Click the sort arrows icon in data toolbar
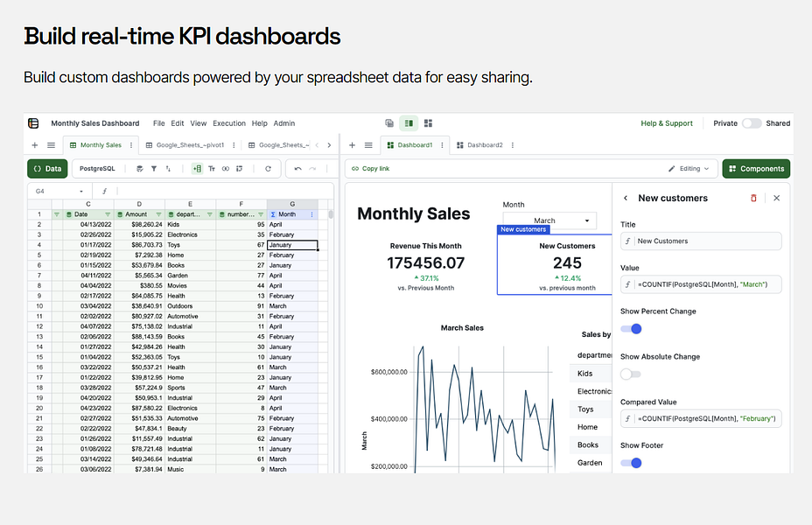 point(168,169)
